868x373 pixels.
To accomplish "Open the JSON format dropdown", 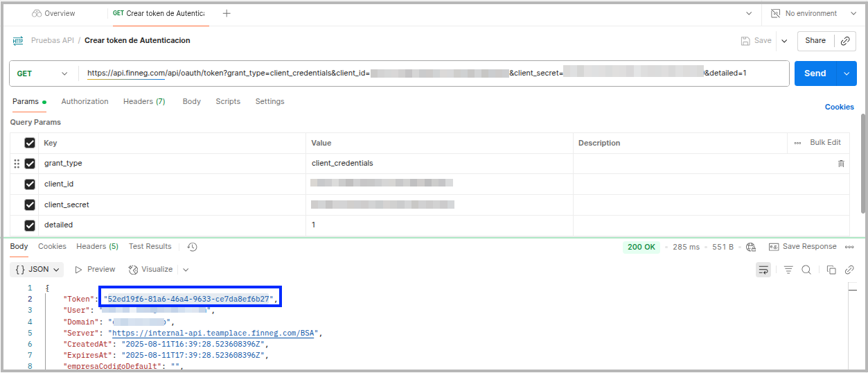I will [37, 269].
